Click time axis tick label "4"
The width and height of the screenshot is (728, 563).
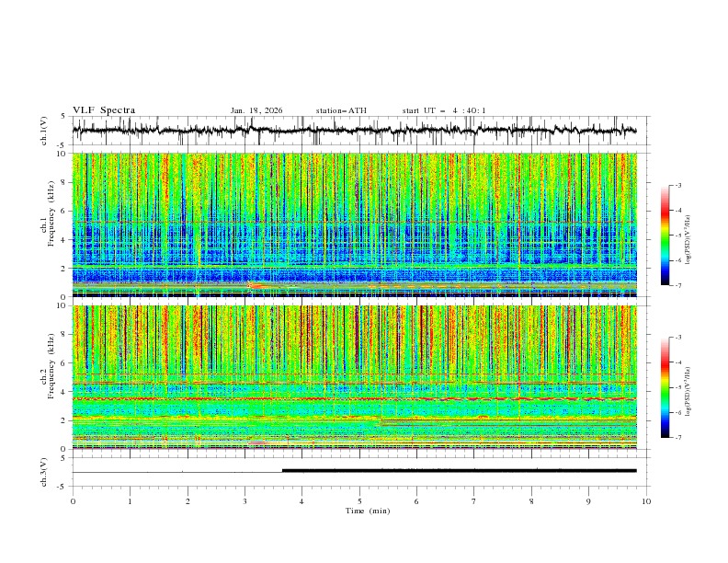[301, 501]
